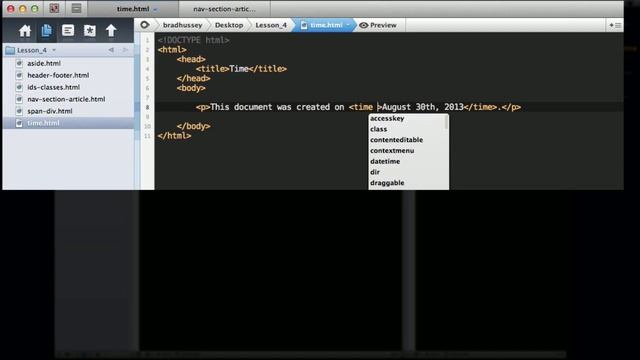This screenshot has width=640, height=360.
Task: Go forward with sidebar right arrow
Action: (x=125, y=50)
